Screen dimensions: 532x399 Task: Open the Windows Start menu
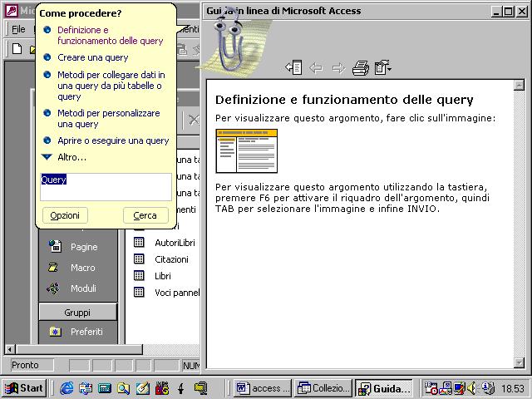pos(24,388)
